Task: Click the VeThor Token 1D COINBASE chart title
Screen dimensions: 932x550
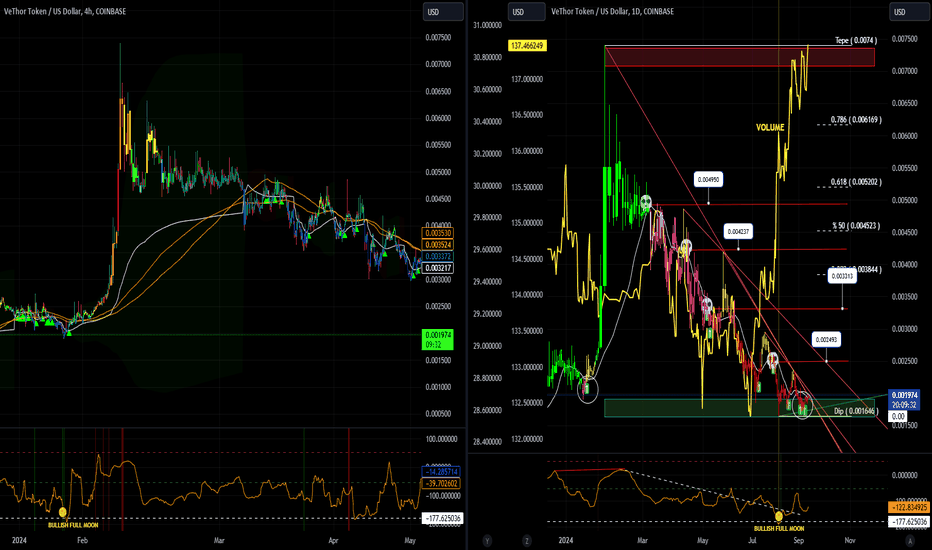Action: (612, 11)
